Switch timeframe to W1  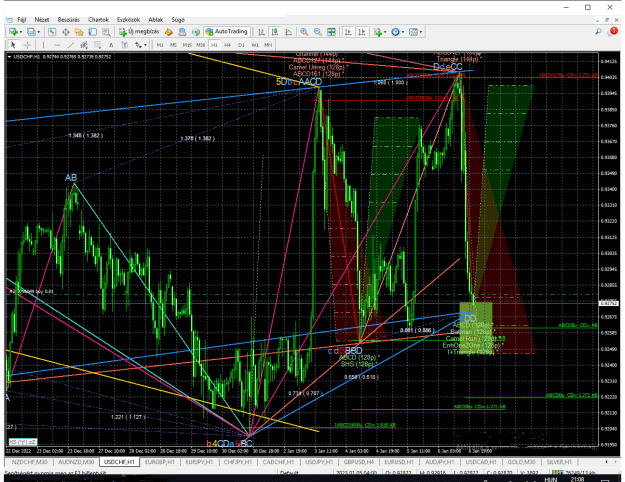coord(255,45)
